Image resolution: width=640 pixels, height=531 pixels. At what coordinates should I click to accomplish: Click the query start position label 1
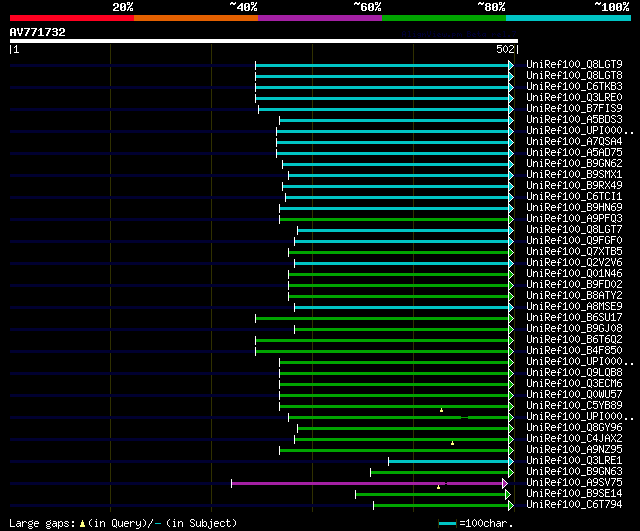[x=16, y=49]
